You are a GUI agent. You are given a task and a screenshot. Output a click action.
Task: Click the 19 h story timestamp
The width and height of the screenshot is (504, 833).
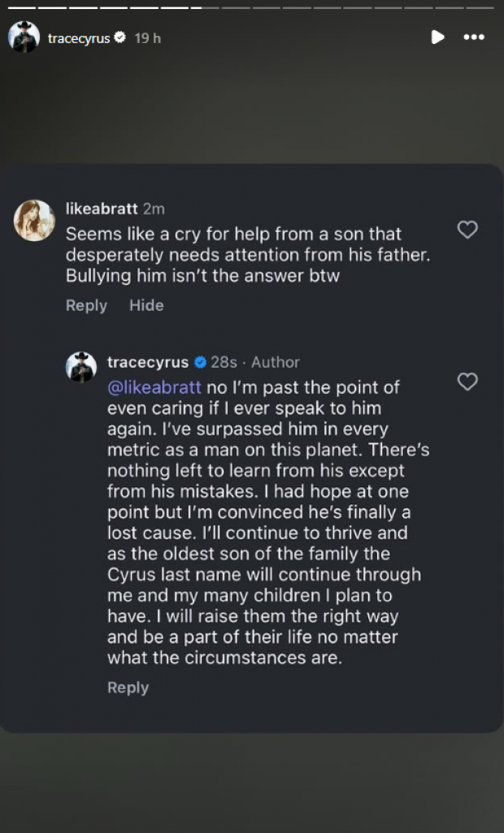pos(147,38)
